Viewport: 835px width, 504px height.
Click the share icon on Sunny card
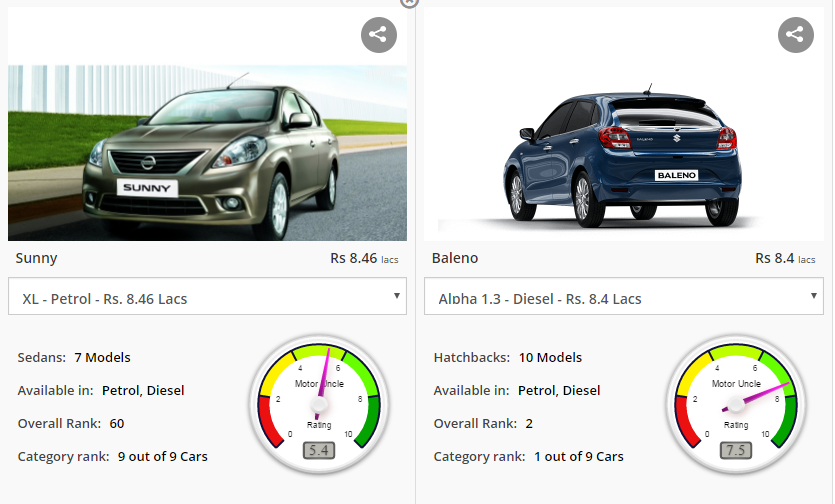click(379, 35)
